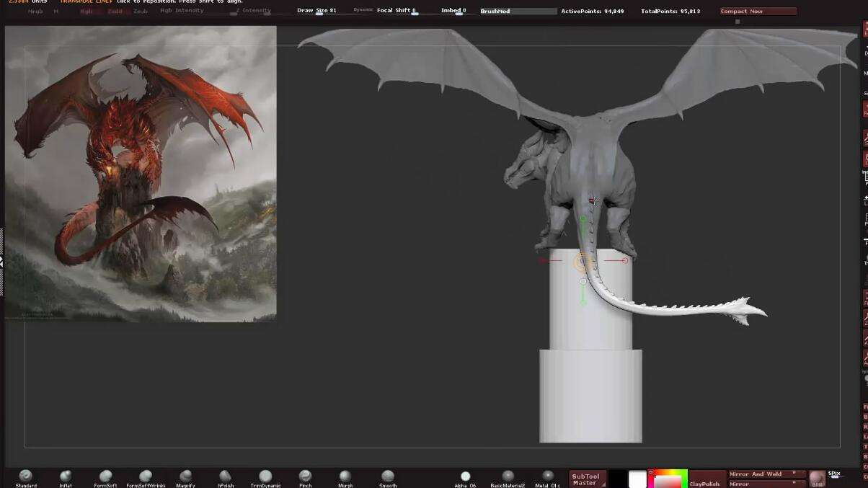Click the red dragon reference image
Viewport: 868px width, 488px height.
coord(141,173)
